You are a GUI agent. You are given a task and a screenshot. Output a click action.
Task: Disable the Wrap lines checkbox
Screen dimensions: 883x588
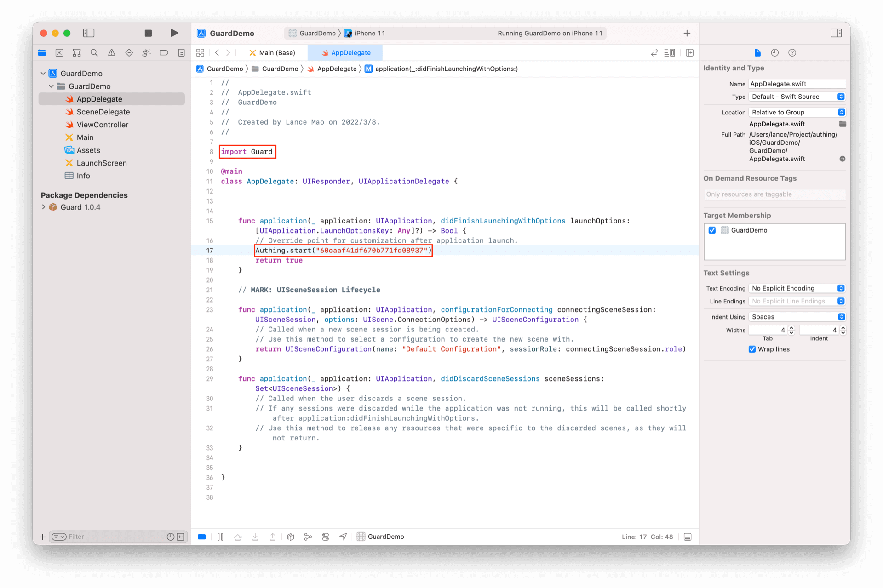pyautogui.click(x=752, y=349)
